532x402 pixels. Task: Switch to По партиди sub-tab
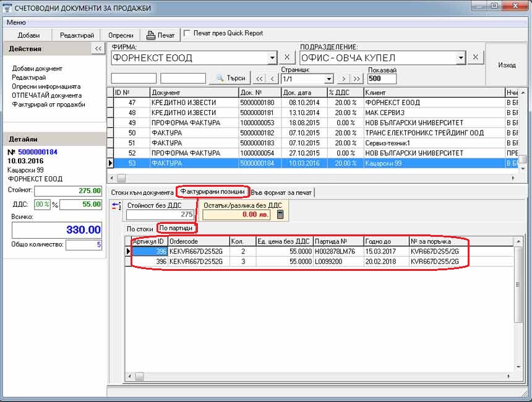176,228
